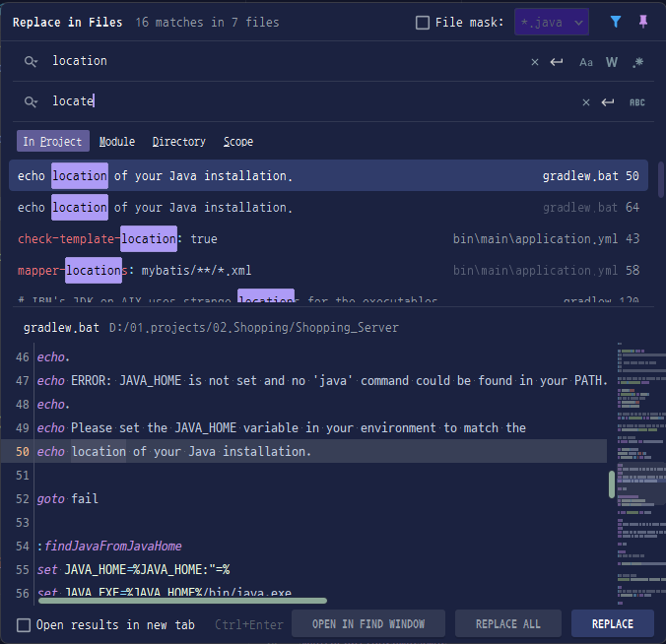Toggle Match Case (Aa) option
This screenshot has width=666, height=644.
tap(586, 62)
